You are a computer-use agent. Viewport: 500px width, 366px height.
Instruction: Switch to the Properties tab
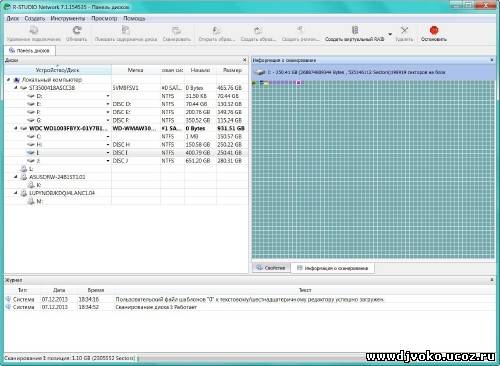tap(271, 268)
